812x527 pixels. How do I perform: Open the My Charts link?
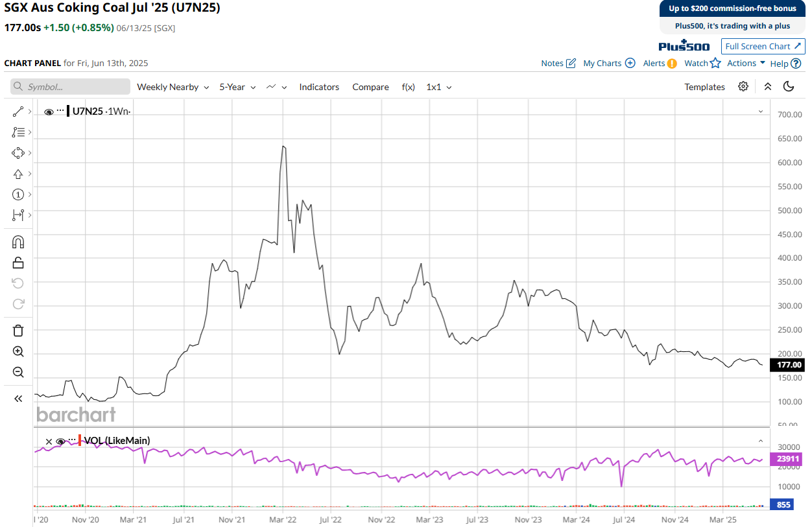[608, 63]
